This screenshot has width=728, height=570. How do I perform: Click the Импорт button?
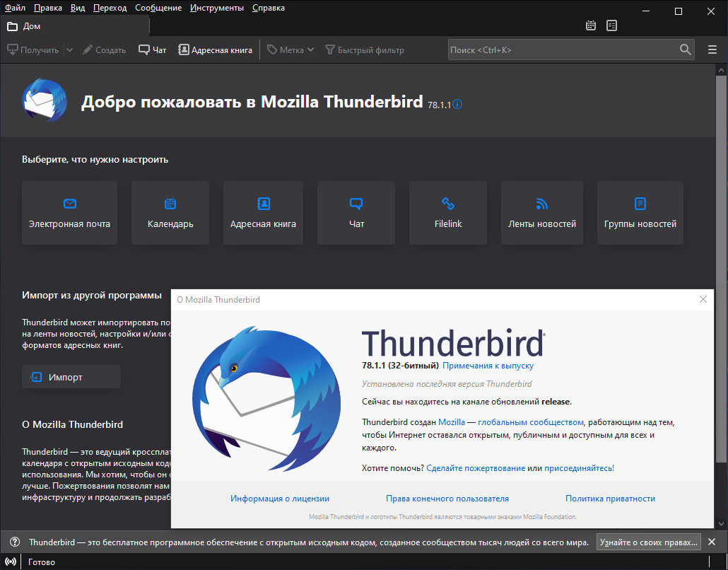tap(71, 377)
